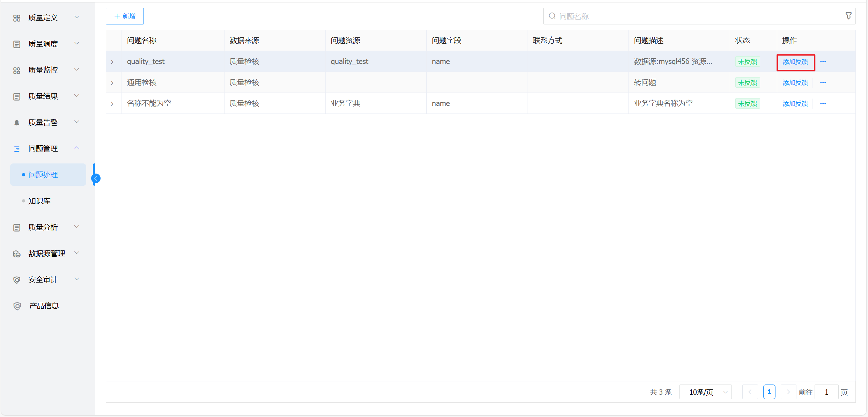Open 知识库 submenu item
This screenshot has height=417, width=868.
pos(39,201)
